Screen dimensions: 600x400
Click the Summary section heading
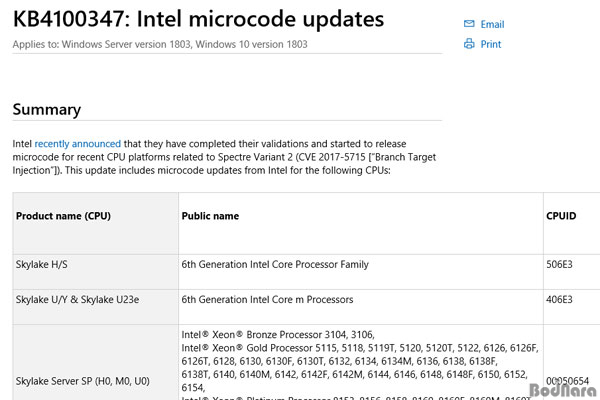[47, 109]
